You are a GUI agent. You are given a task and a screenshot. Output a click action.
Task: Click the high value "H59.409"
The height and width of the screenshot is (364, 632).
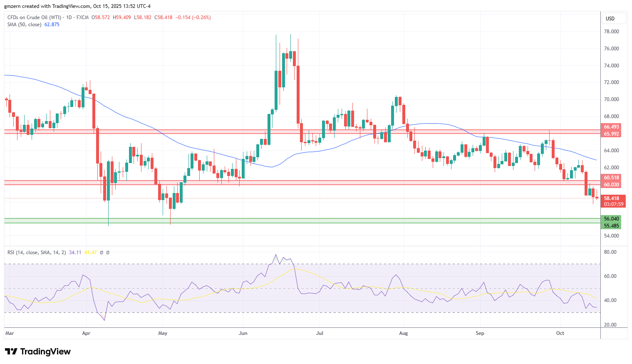121,17
